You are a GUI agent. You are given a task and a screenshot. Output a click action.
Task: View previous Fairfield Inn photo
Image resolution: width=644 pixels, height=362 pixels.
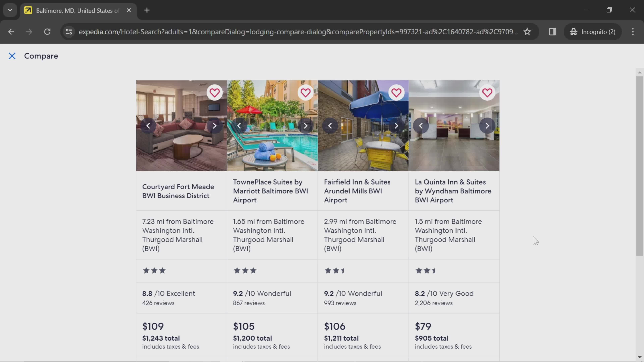[x=330, y=126]
